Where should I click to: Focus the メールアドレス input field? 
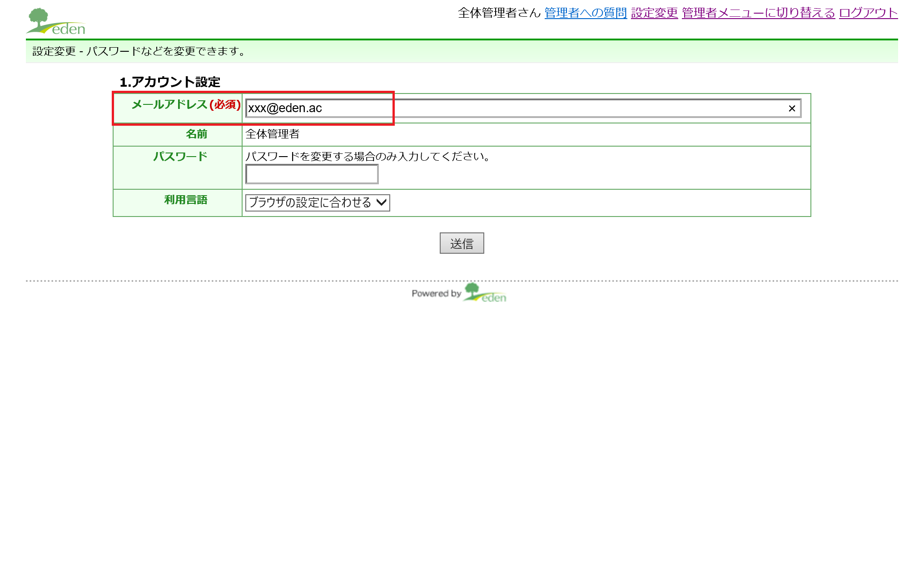coord(523,108)
